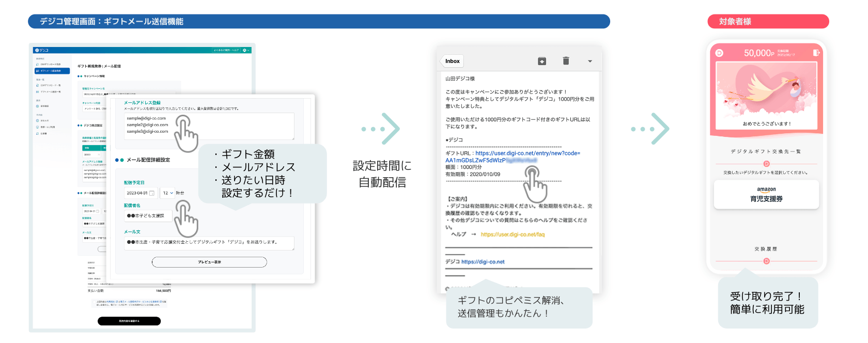Click the black confirm button at page bottom
This screenshot has width=868, height=343.
pos(129,321)
